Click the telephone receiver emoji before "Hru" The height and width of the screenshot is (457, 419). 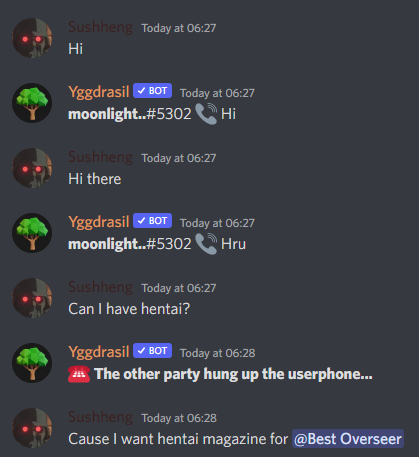click(x=206, y=244)
